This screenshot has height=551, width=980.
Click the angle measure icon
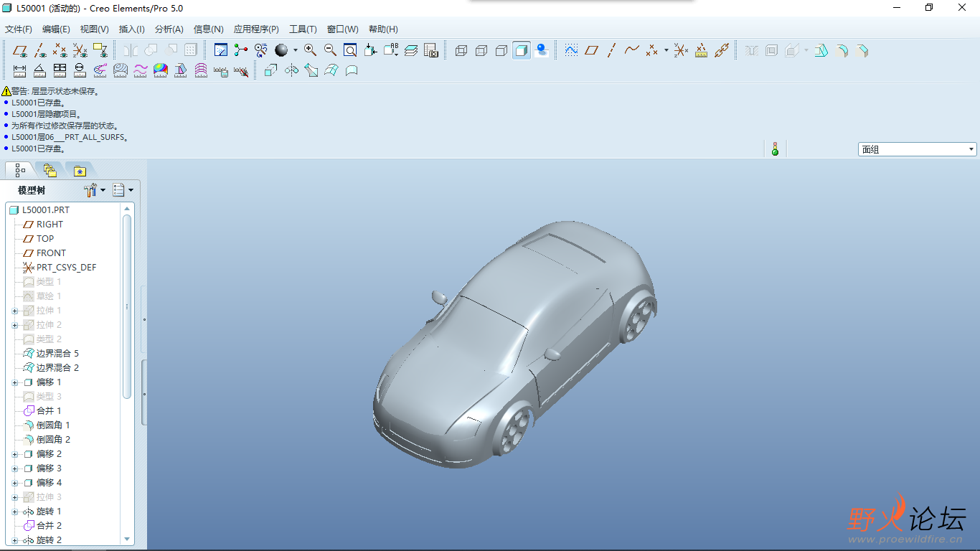40,70
